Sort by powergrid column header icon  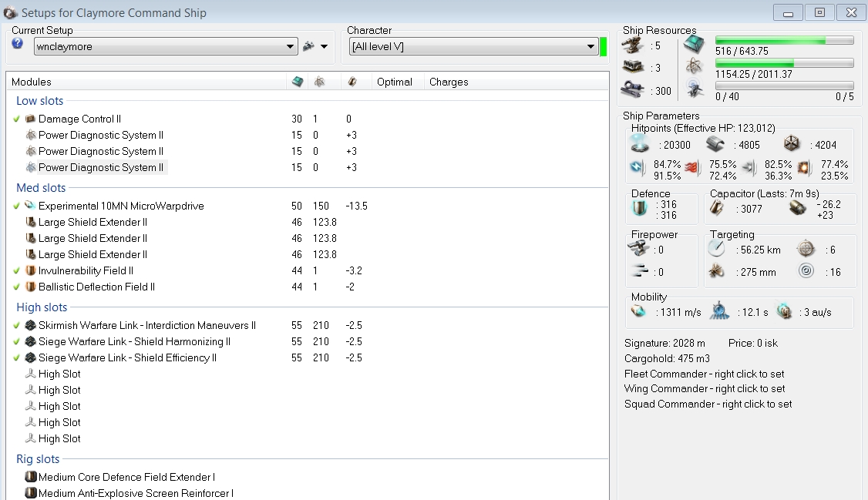coord(319,82)
